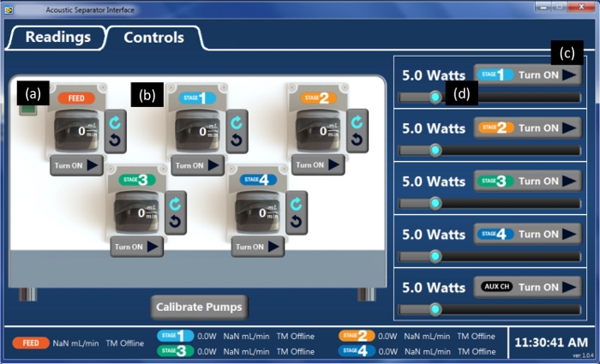
Task: Click the Stage 4 wattage slider handle
Action: [x=435, y=256]
